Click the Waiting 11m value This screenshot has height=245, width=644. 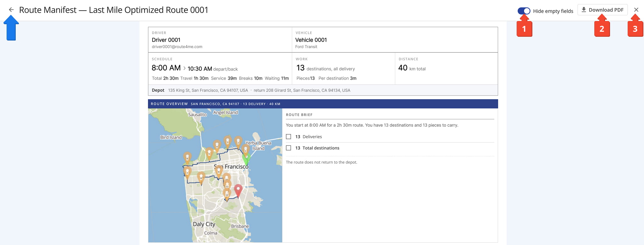pos(277,78)
